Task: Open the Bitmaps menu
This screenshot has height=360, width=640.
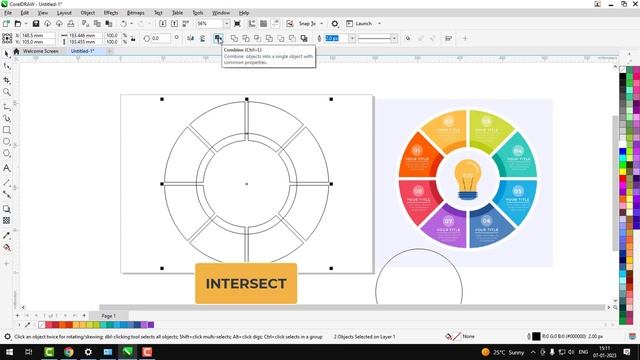Action: coord(136,13)
